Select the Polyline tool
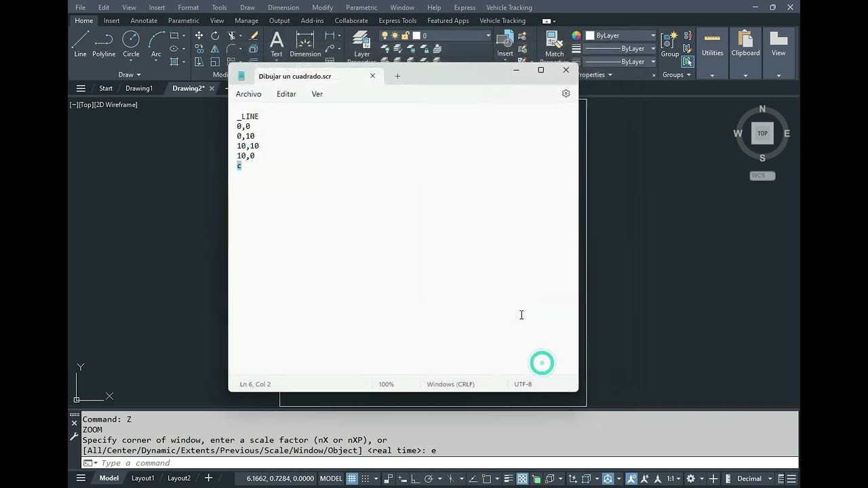The height and width of the screenshot is (488, 868). point(104,43)
